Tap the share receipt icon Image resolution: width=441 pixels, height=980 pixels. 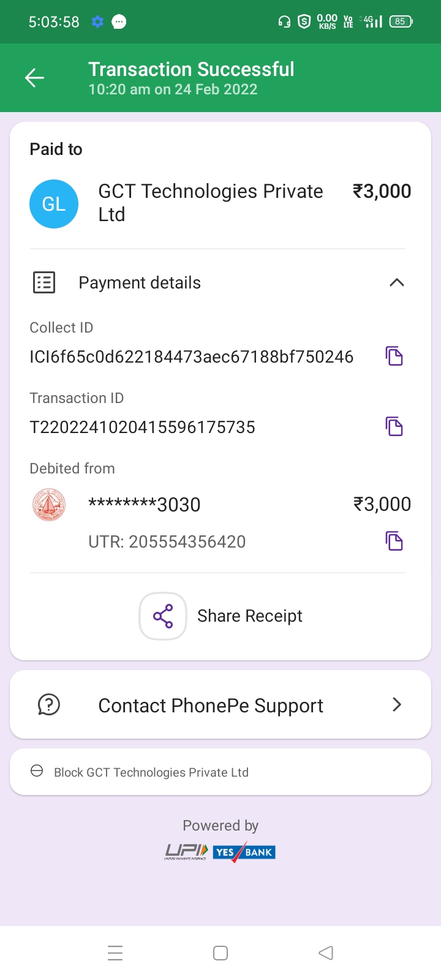(x=163, y=616)
